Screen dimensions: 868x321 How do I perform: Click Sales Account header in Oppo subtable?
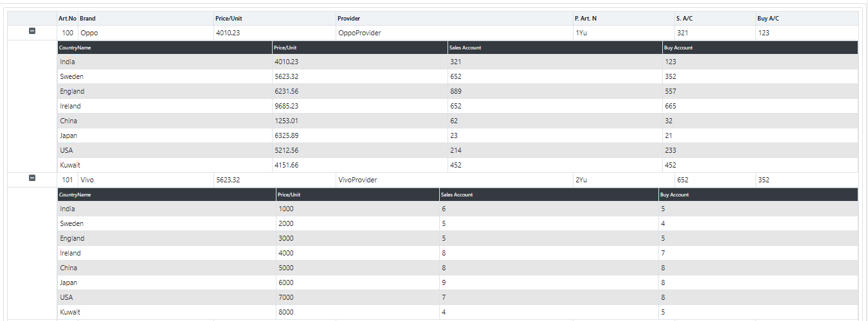(x=466, y=48)
